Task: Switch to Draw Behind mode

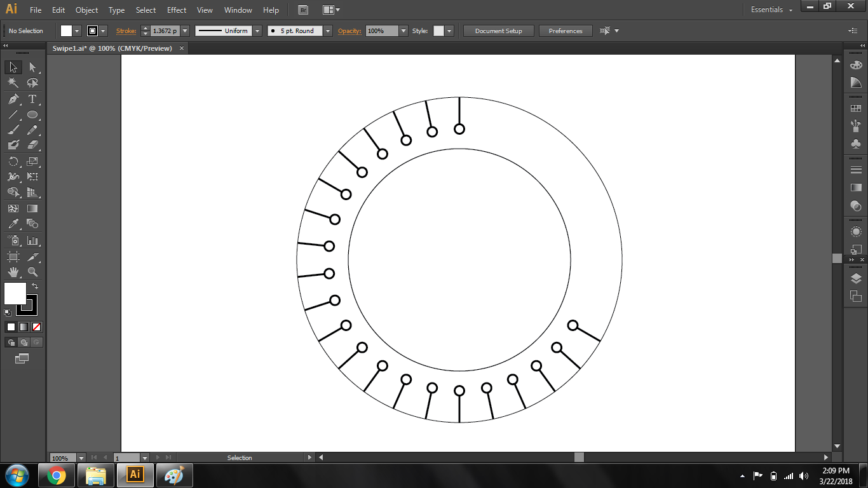Action: pos(24,342)
